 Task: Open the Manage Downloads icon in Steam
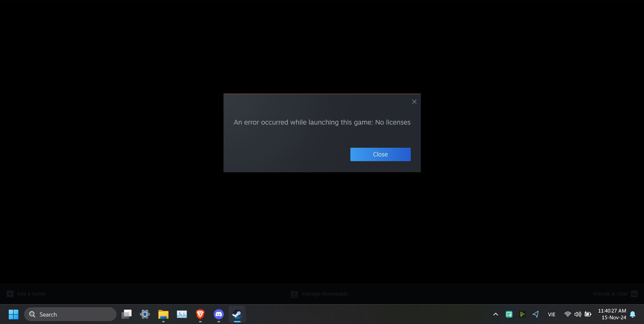[x=294, y=294]
